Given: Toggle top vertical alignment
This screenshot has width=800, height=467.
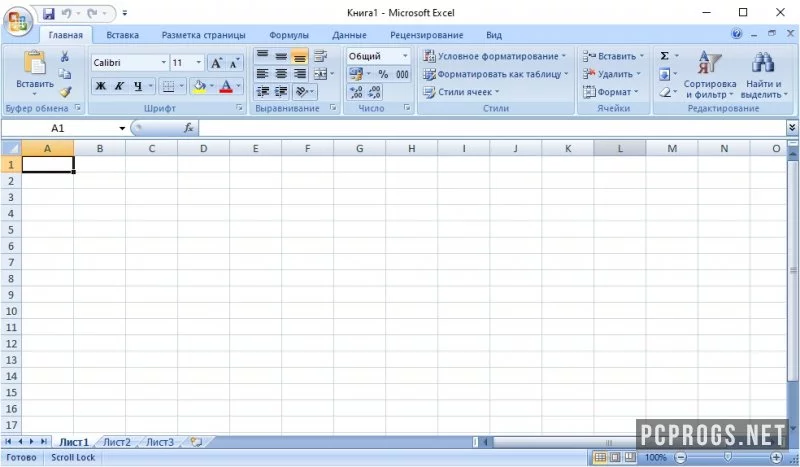Looking at the screenshot, I should [x=262, y=56].
